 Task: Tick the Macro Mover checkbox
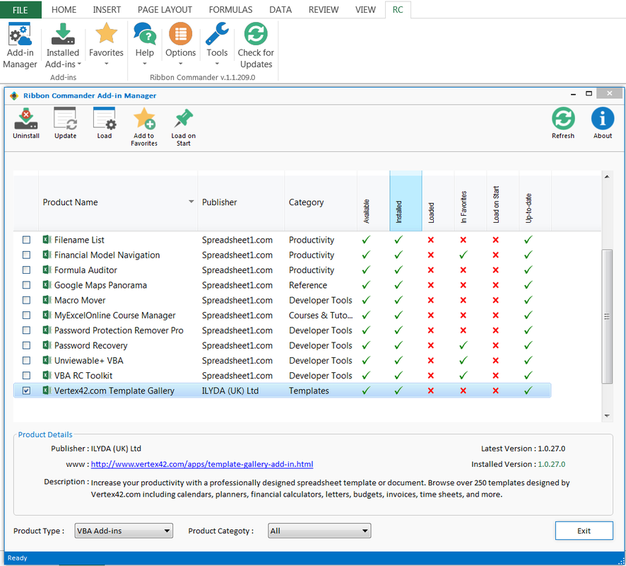26,300
